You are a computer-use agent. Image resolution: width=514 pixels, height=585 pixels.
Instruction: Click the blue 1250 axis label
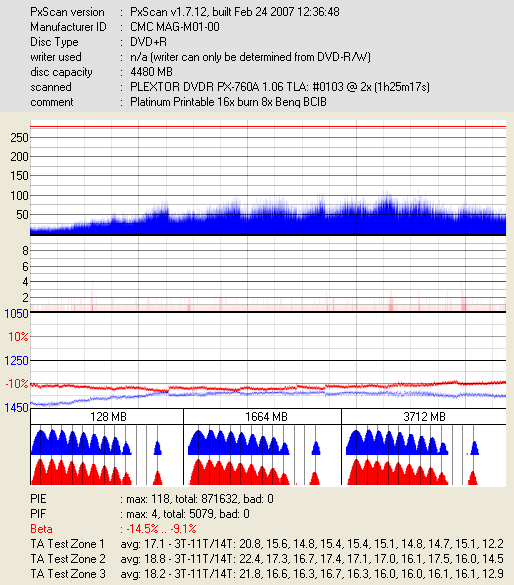[x=16, y=361]
